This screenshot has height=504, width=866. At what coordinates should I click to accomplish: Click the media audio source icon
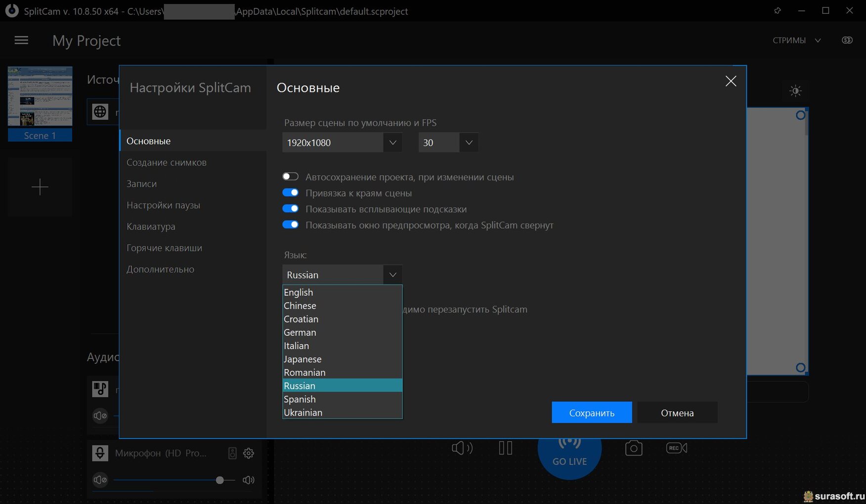pos(100,389)
